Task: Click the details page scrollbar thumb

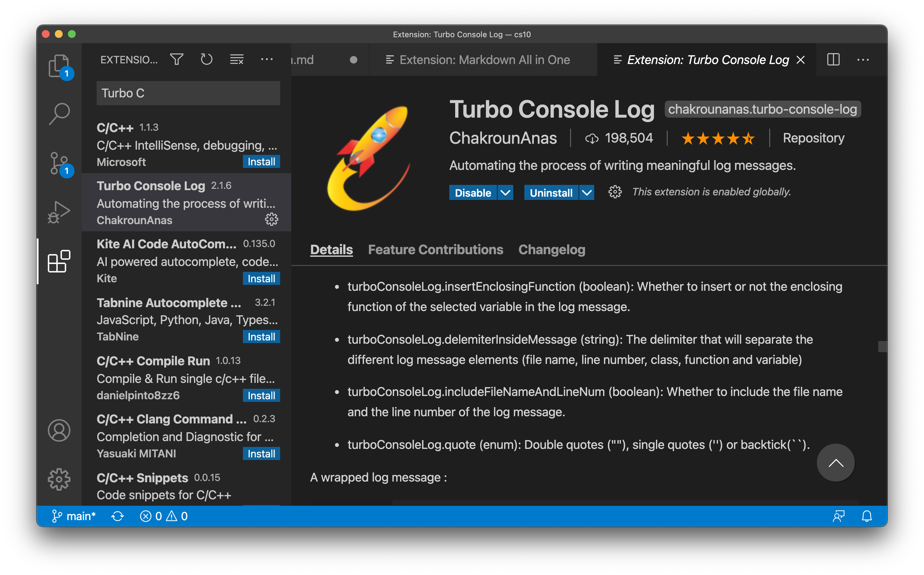Action: pos(882,346)
